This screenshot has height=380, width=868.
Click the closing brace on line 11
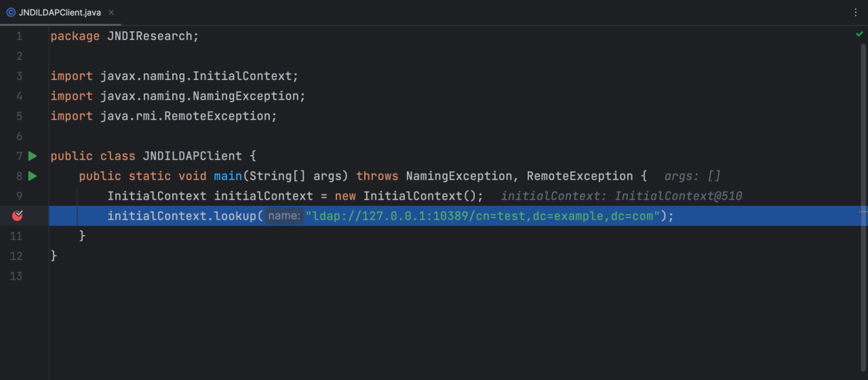[x=82, y=236]
